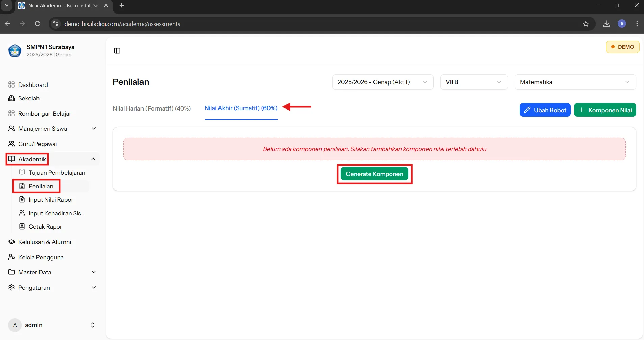The height and width of the screenshot is (340, 644).
Task: View site information icon in address bar
Action: point(56,24)
